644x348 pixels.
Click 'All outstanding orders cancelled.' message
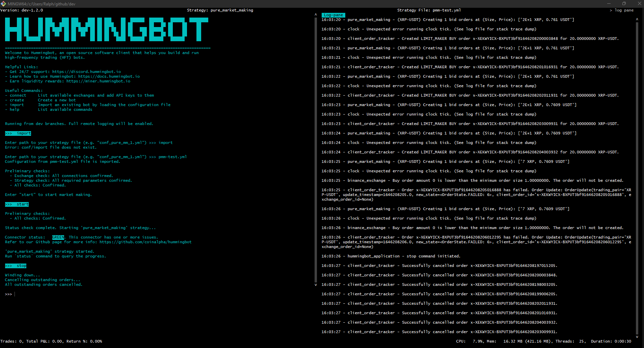click(x=44, y=284)
